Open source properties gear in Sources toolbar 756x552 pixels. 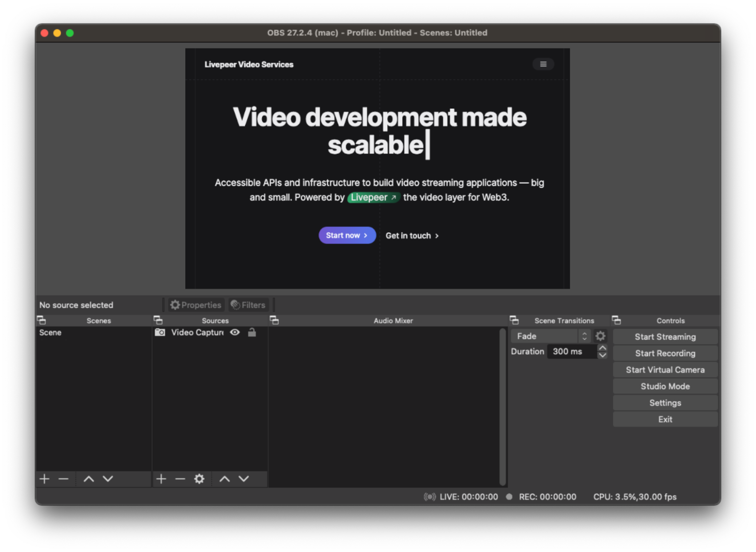coord(199,479)
